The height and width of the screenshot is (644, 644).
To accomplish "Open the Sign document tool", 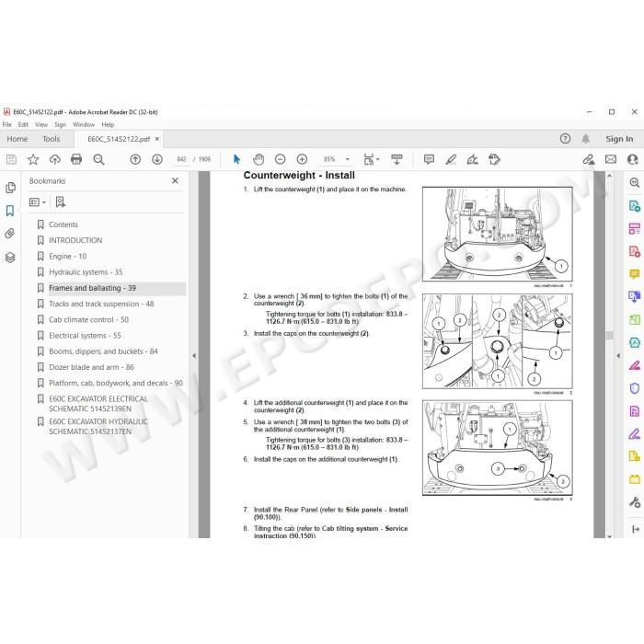I will pos(473,159).
